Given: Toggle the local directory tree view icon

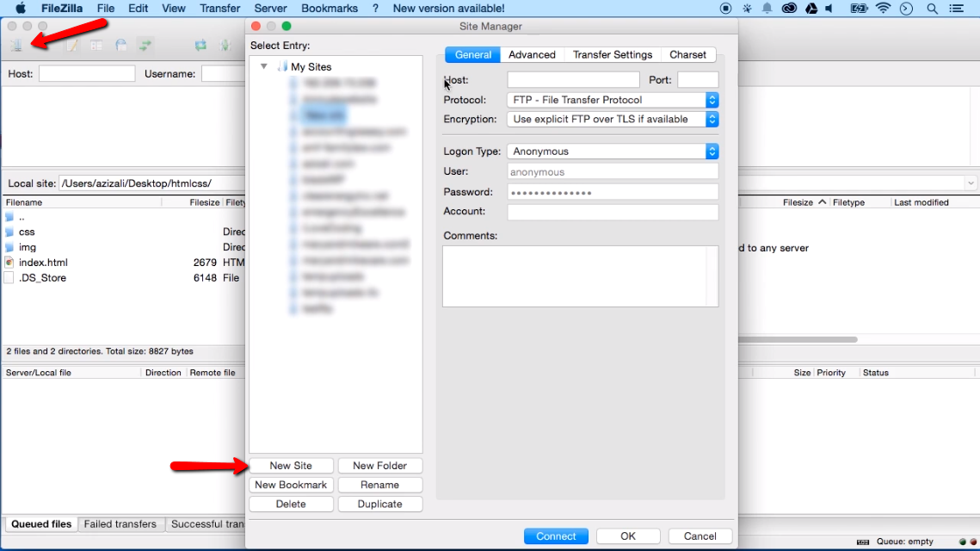Looking at the screenshot, I should click(x=96, y=45).
